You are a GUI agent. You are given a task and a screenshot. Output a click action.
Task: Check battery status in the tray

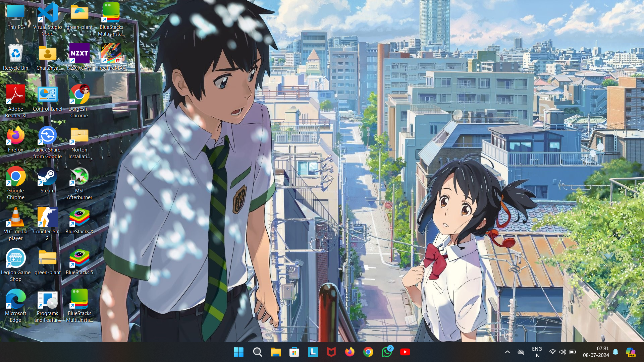[573, 352]
